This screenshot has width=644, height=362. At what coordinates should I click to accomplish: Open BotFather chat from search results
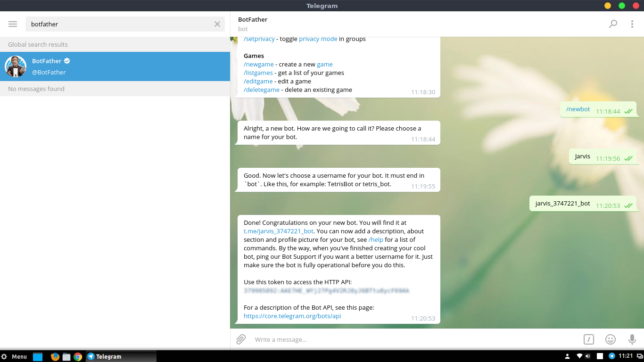tap(115, 66)
